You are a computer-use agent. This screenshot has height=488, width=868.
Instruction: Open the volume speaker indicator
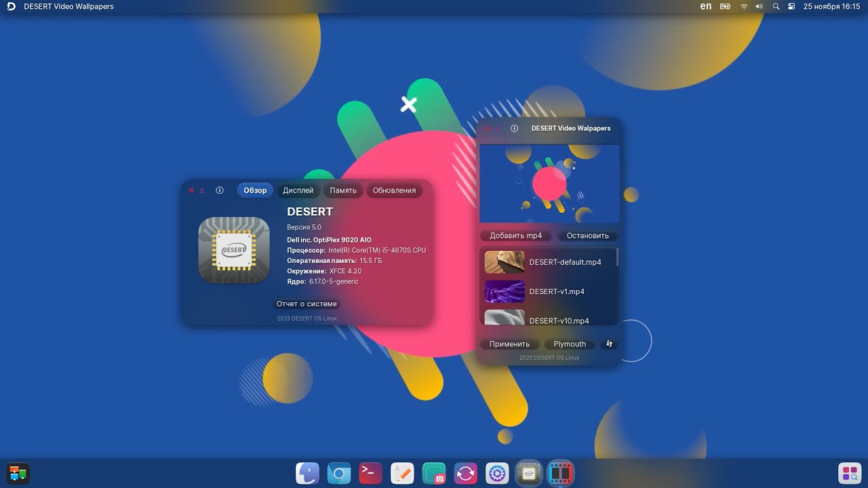[x=759, y=6]
